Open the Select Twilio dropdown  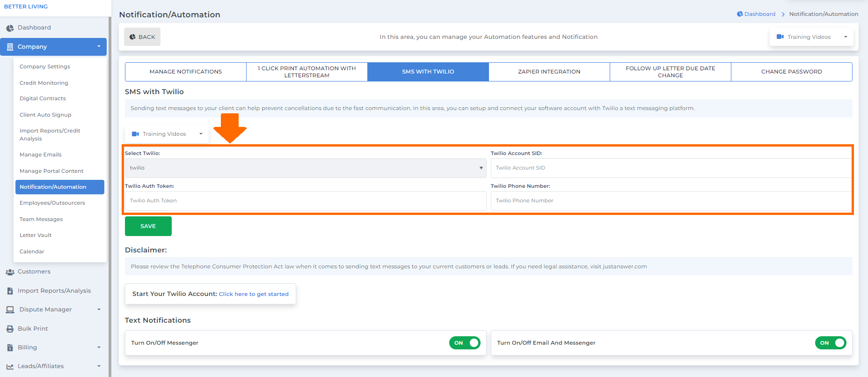306,168
